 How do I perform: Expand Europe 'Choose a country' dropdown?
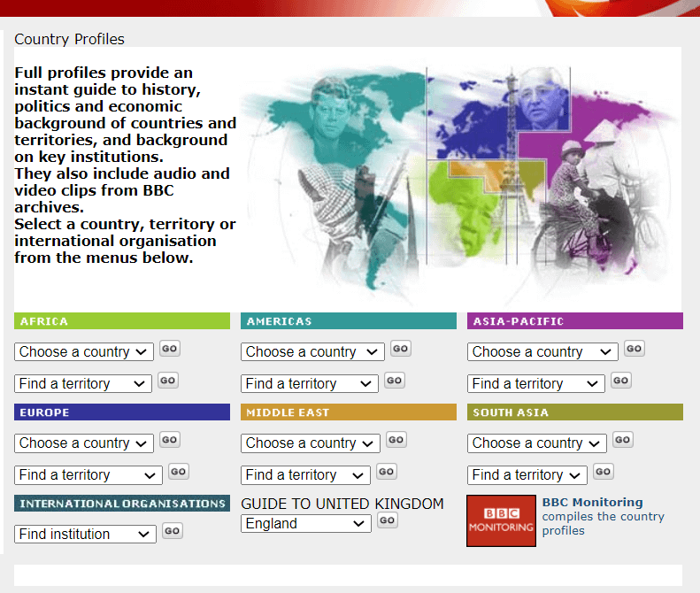pos(84,443)
